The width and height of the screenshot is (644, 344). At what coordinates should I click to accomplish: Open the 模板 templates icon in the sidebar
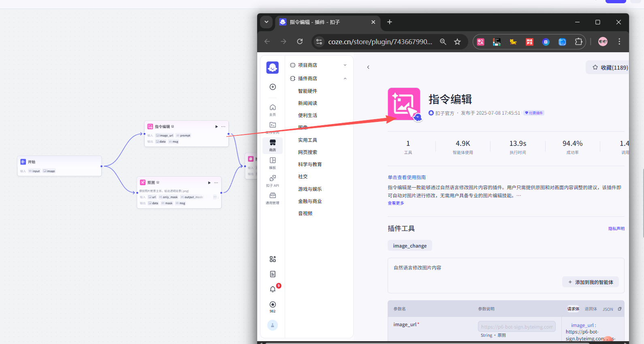[273, 163]
